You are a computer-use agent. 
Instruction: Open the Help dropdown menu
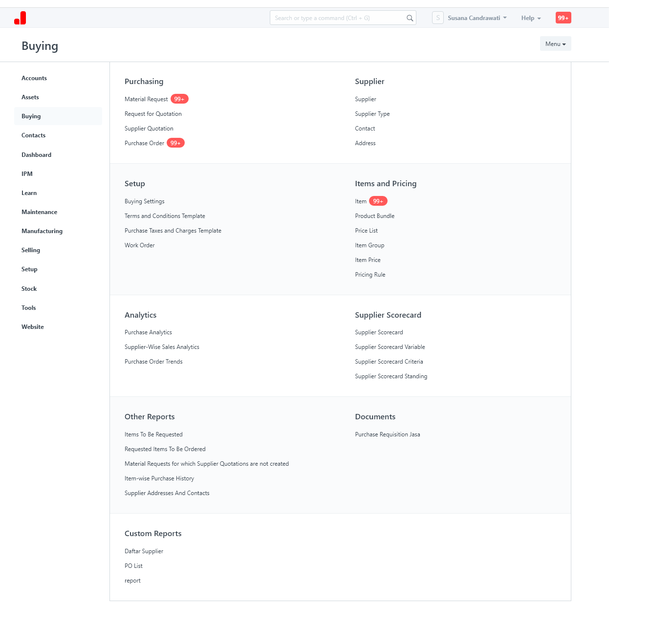(531, 18)
